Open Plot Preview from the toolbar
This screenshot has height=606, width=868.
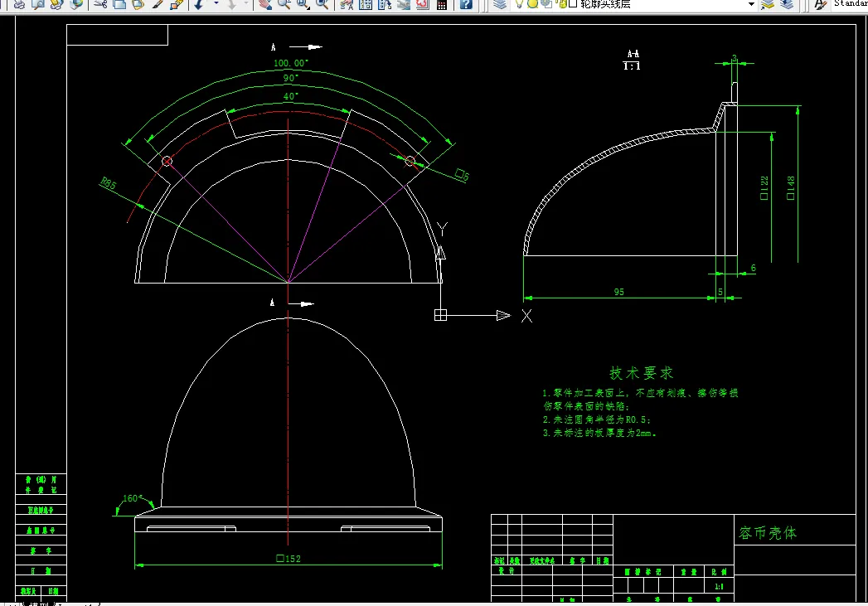[x=37, y=4]
